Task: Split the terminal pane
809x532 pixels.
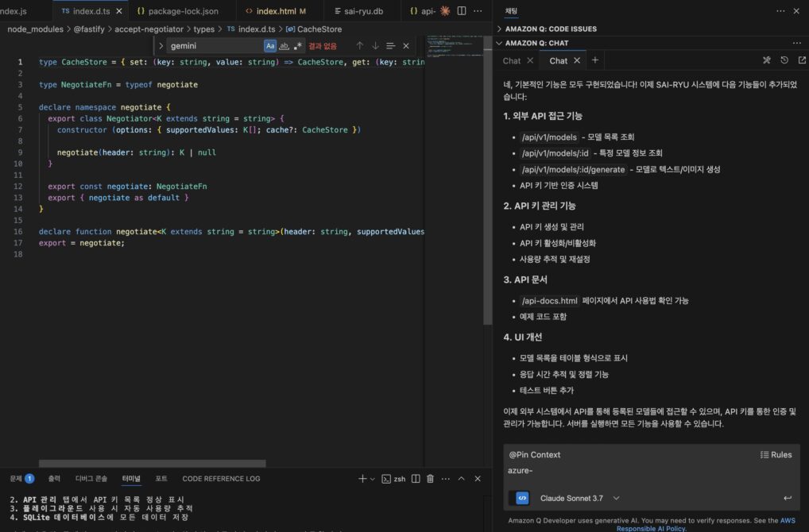Action: coord(416,479)
